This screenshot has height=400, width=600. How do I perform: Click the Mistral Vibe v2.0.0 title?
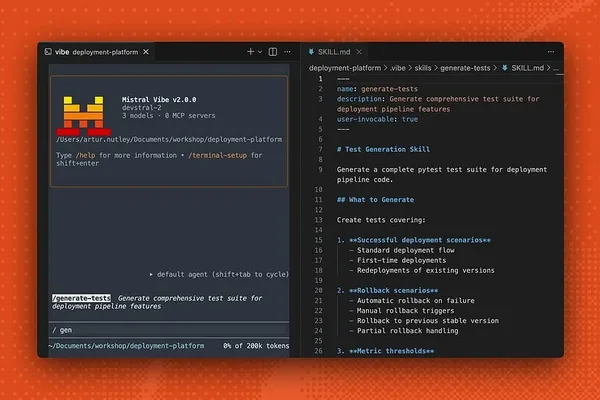coord(159,100)
